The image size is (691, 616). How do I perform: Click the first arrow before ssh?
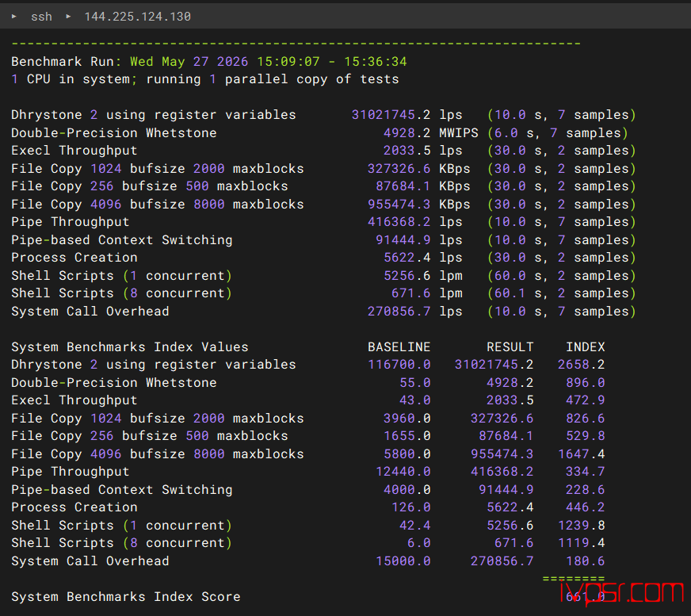pyautogui.click(x=14, y=17)
